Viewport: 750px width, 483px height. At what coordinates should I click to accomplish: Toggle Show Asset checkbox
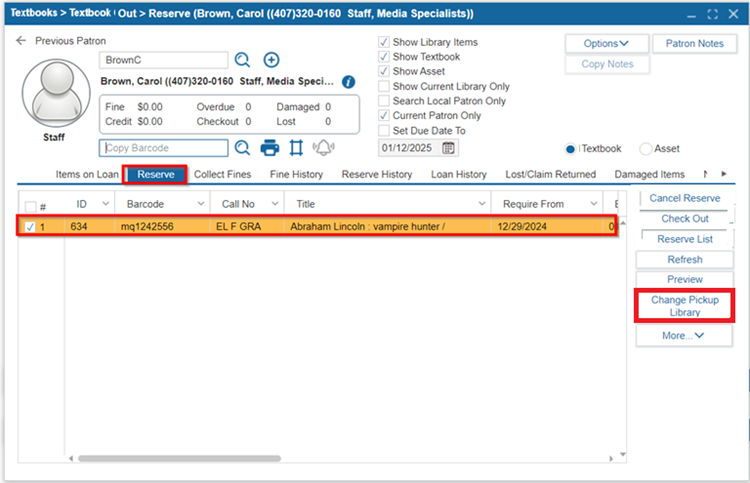[x=384, y=71]
